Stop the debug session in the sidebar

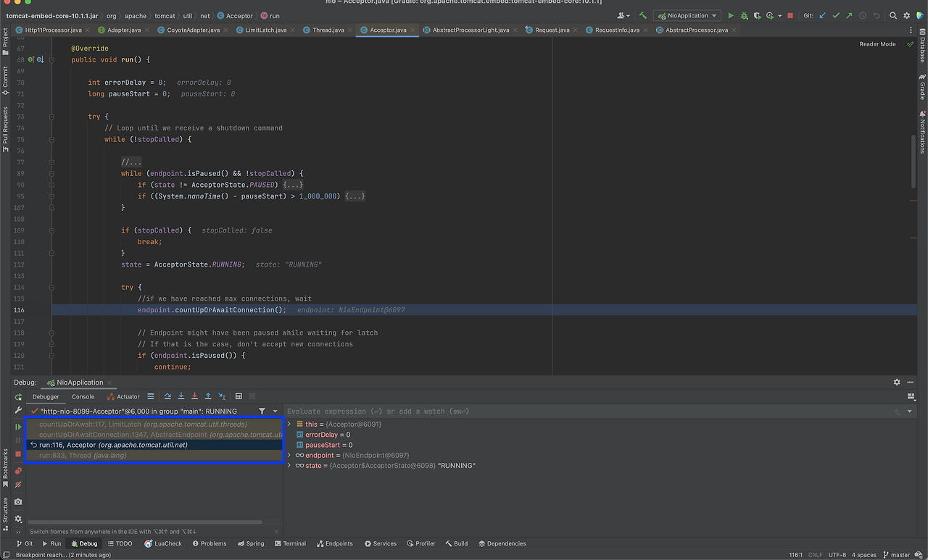[x=18, y=454]
